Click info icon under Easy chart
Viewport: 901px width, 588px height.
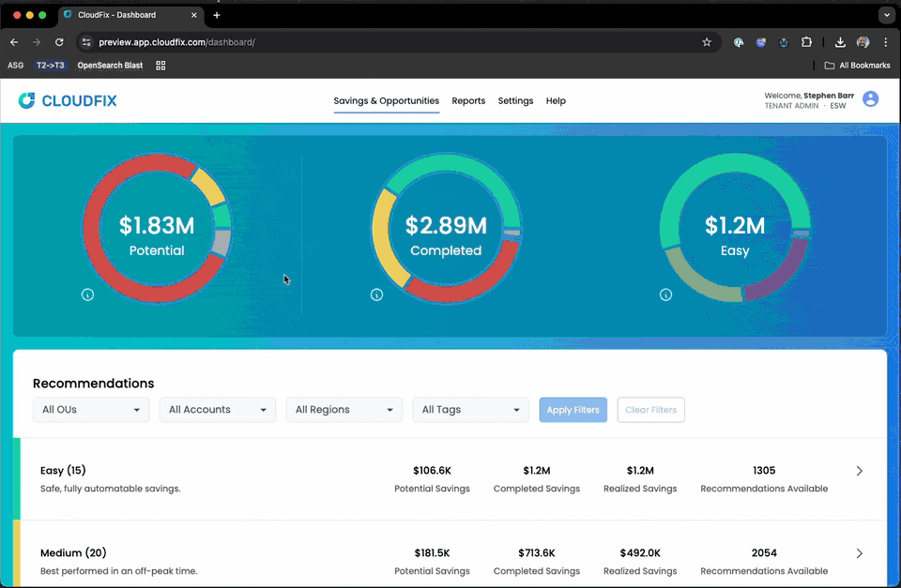[665, 294]
